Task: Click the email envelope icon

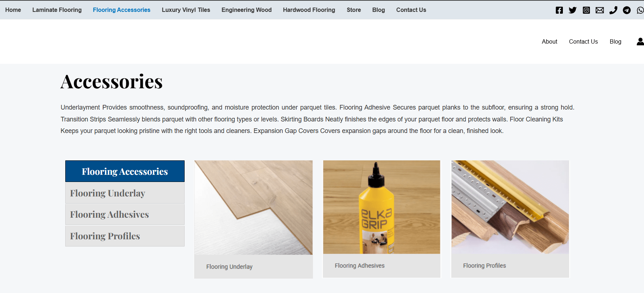Action: (x=600, y=10)
